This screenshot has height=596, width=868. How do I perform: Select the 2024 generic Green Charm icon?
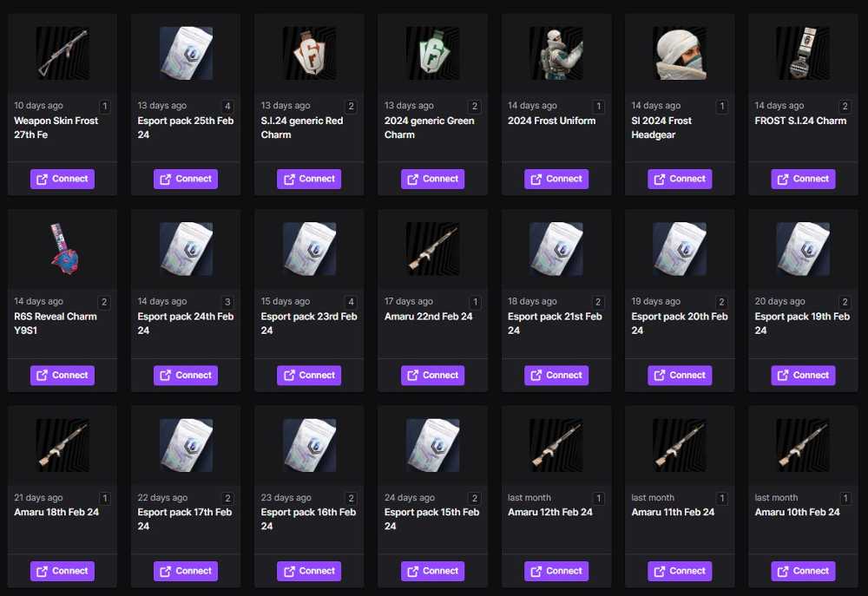tap(433, 54)
